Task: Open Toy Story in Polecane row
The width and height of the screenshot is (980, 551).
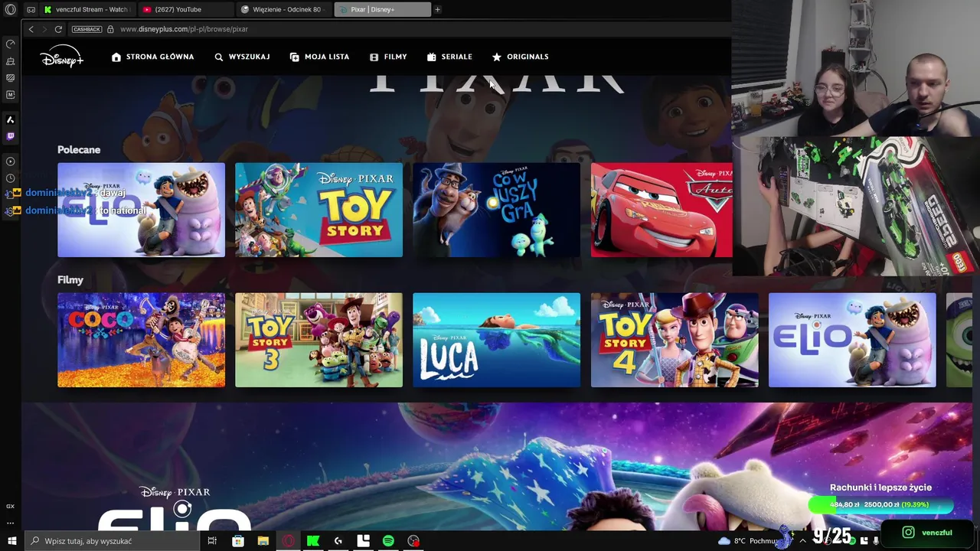Action: pos(318,210)
